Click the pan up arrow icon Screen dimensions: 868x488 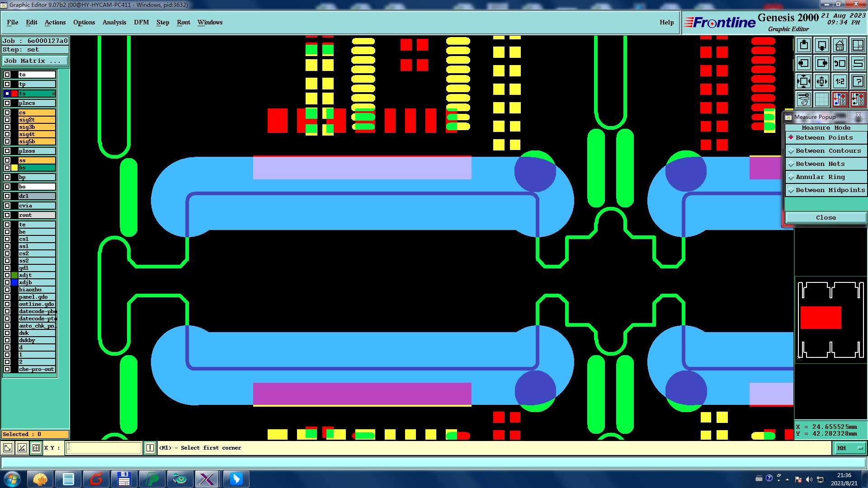click(803, 45)
